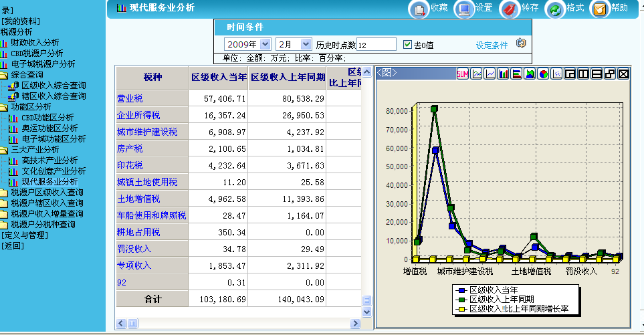Select the vertical bar chart icon
This screenshot has height=335, width=644.
[504, 74]
